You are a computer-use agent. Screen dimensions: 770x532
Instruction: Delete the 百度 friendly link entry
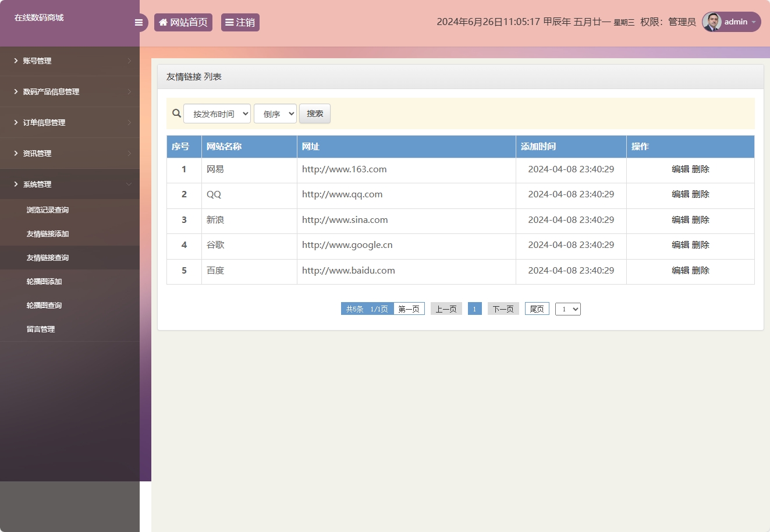[x=701, y=270]
